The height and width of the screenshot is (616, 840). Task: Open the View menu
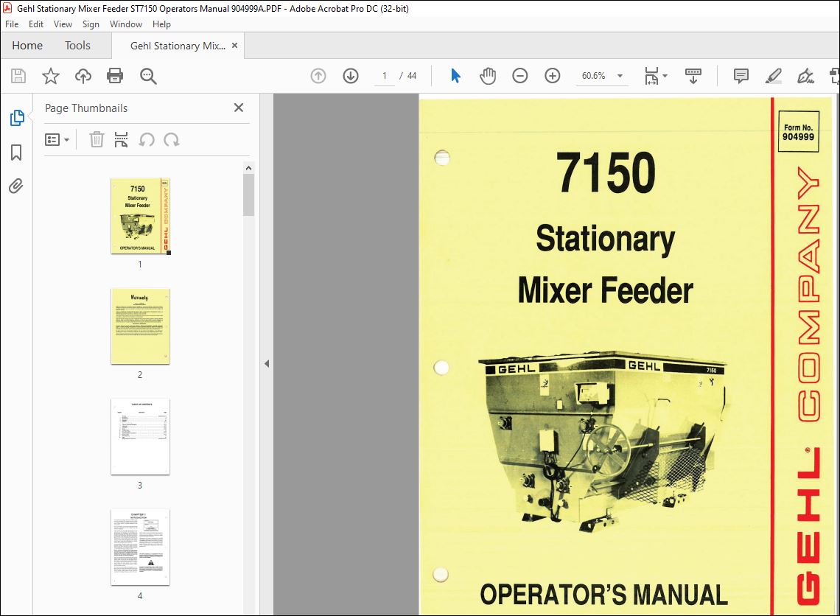[x=63, y=24]
